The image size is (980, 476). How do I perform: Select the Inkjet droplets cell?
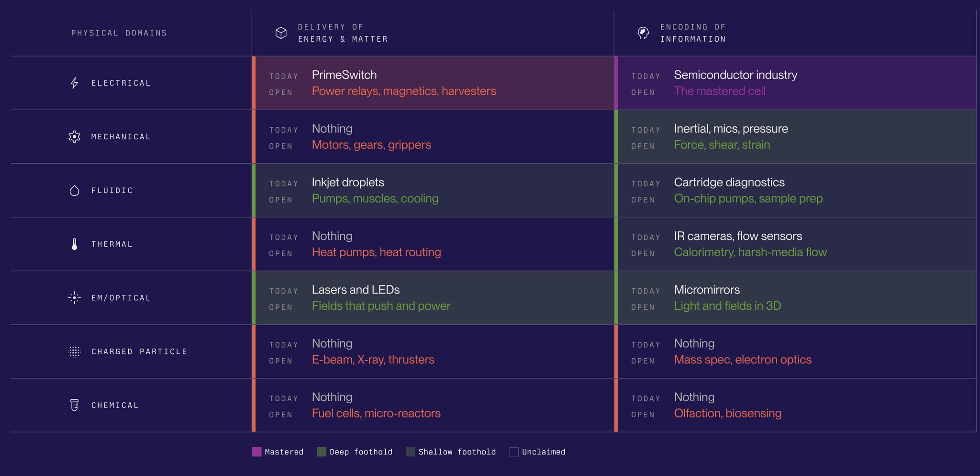coord(433,191)
